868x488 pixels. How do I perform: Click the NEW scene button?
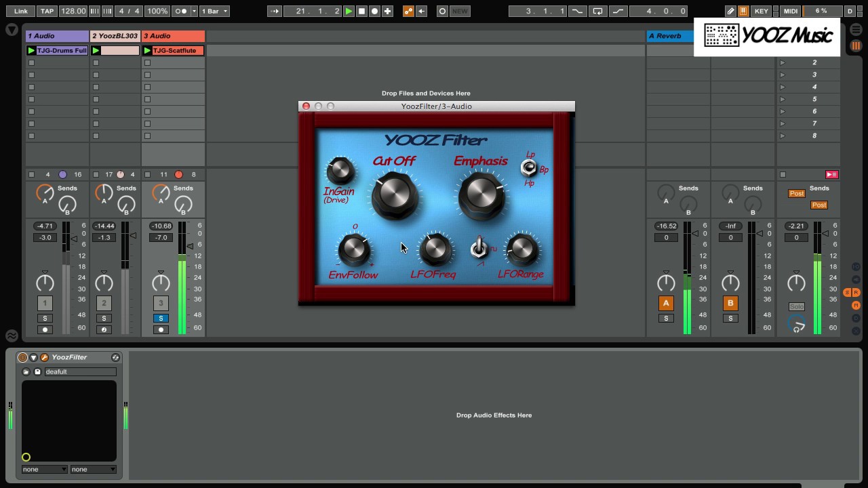tap(460, 11)
